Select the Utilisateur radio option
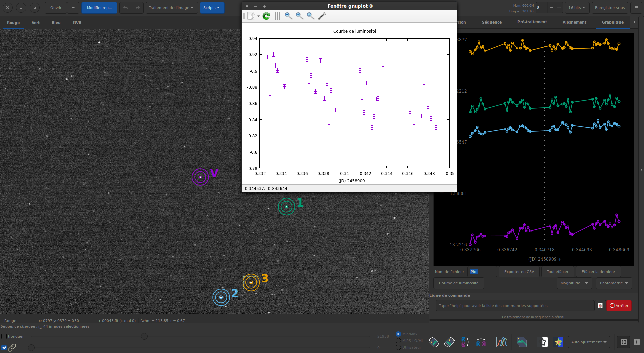This screenshot has height=353, width=644. [398, 347]
